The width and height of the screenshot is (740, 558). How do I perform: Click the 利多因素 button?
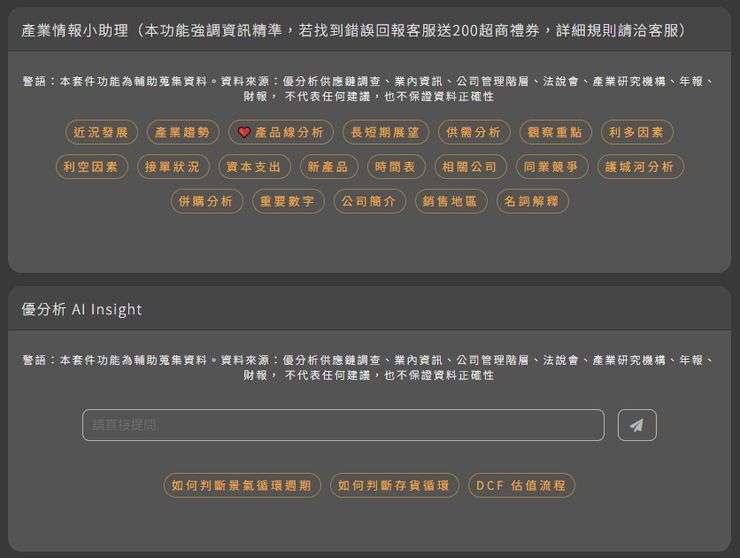point(637,132)
